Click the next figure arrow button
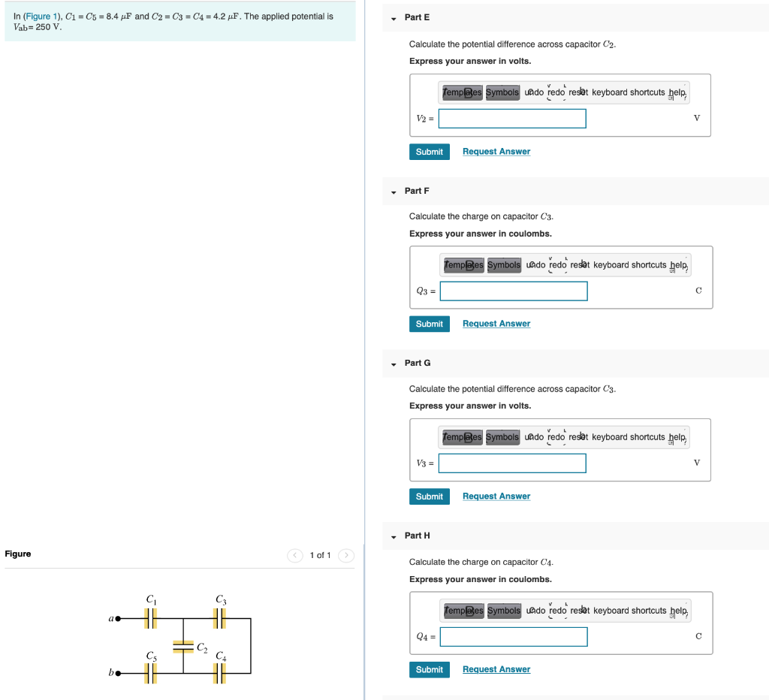Screen dimensions: 769x700 [345, 555]
